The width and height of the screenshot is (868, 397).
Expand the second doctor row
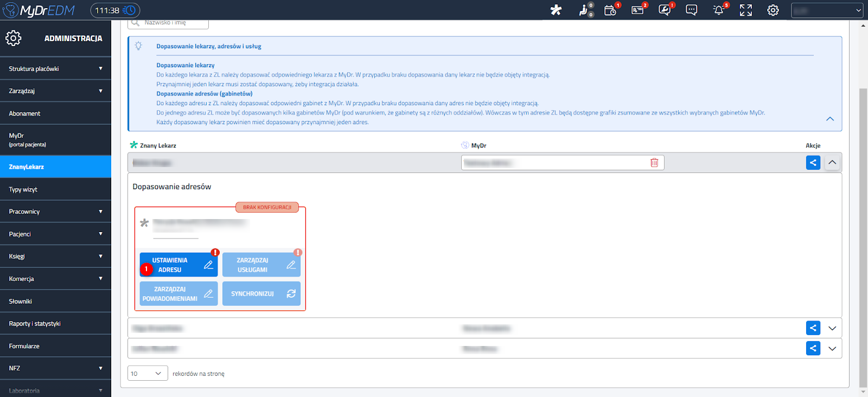click(x=832, y=328)
